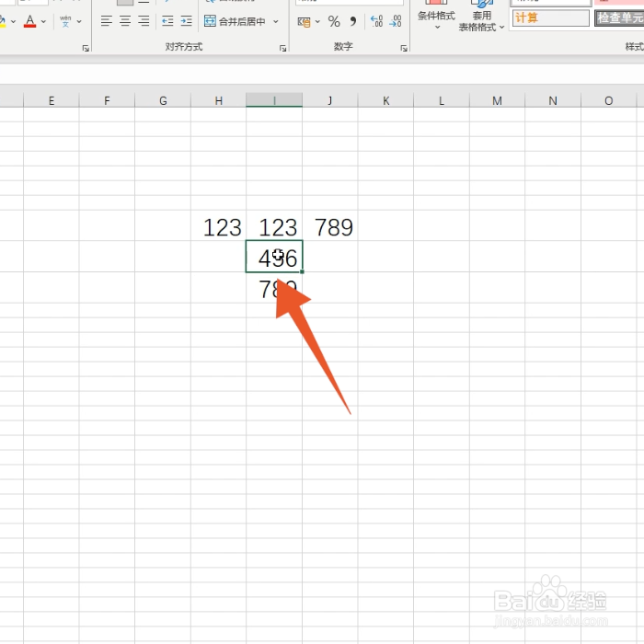Select column E header
Image resolution: width=644 pixels, height=644 pixels.
click(52, 100)
